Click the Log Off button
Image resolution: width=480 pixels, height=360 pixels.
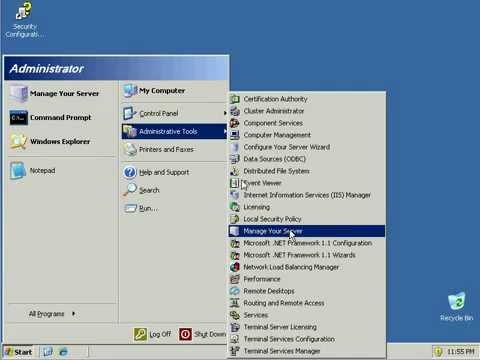pos(153,334)
